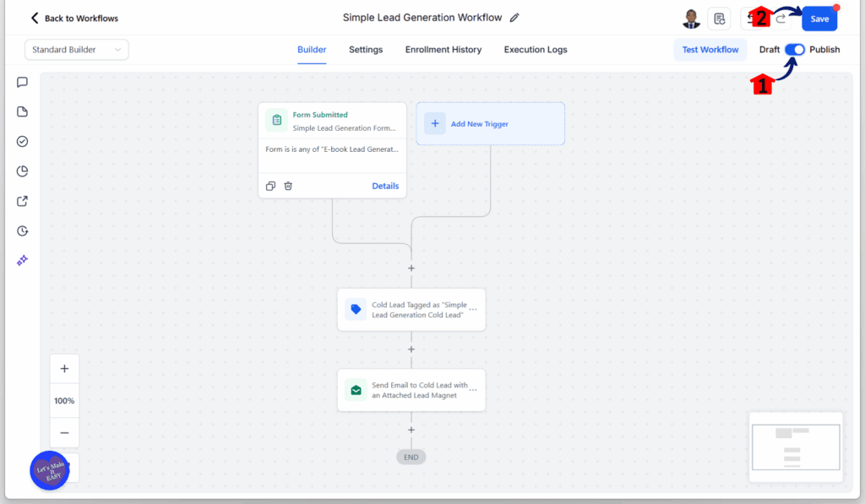The width and height of the screenshot is (865, 504).
Task: Expand the Standard Builder dropdown
Action: (76, 50)
